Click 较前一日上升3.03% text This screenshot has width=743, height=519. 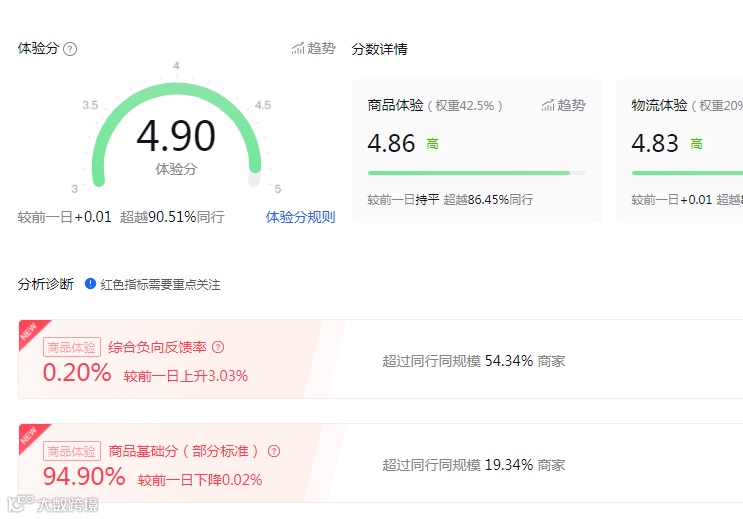(x=186, y=376)
